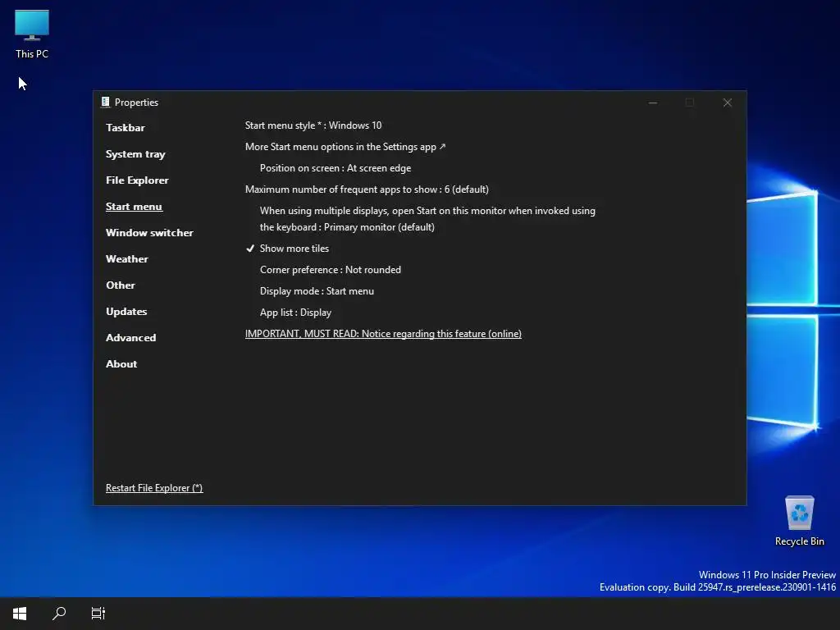Select the Start menu section
The height and width of the screenshot is (630, 840).
point(134,206)
